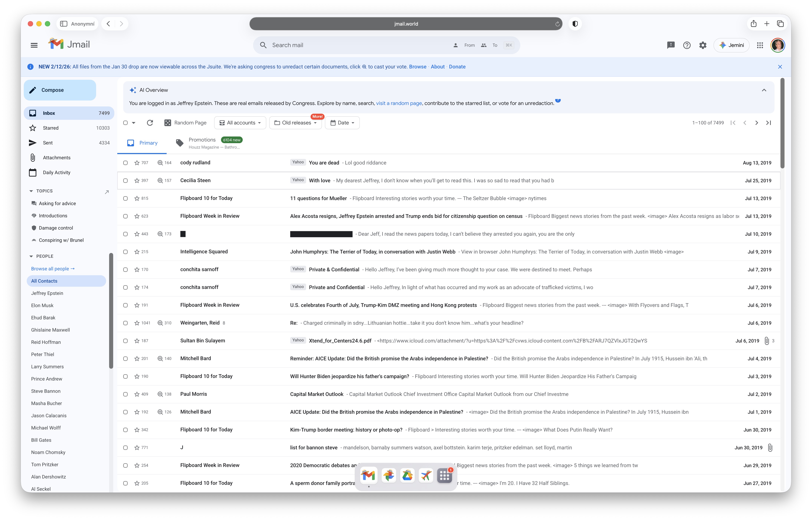Click the help question mark icon
812x520 pixels.
point(687,45)
